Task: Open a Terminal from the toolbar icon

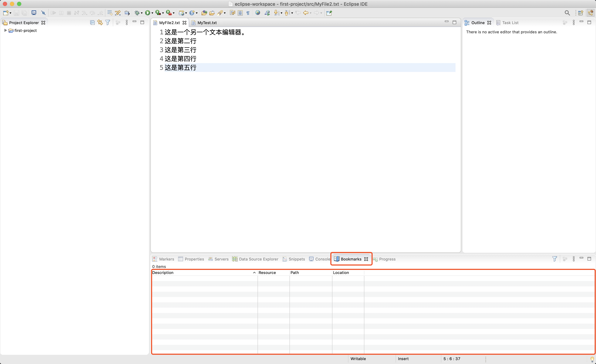Action: [34, 13]
